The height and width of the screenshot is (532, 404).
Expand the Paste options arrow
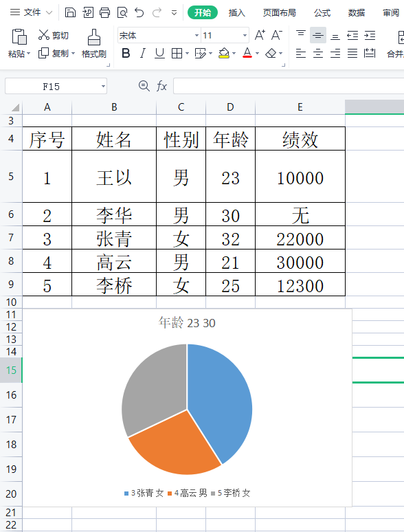pos(28,53)
